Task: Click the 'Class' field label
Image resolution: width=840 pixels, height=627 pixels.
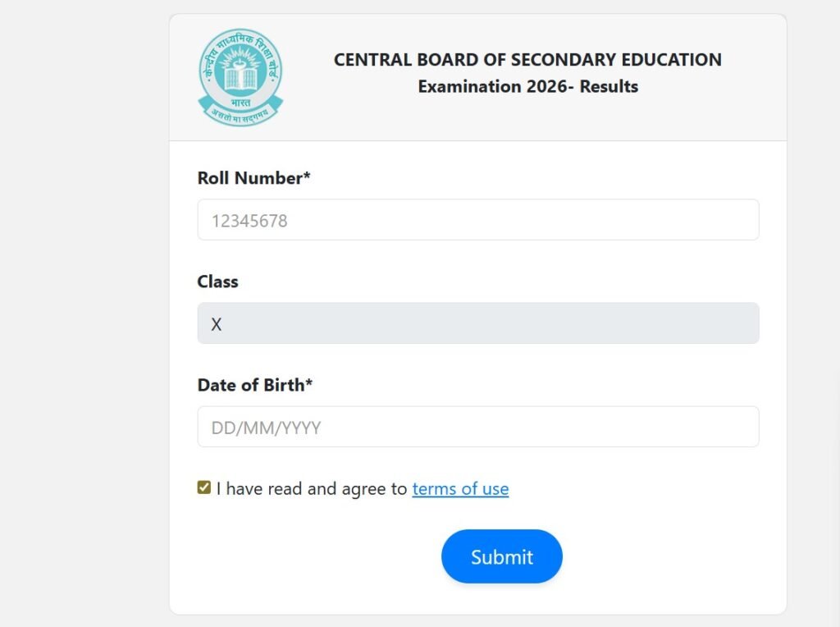Action: [x=217, y=281]
